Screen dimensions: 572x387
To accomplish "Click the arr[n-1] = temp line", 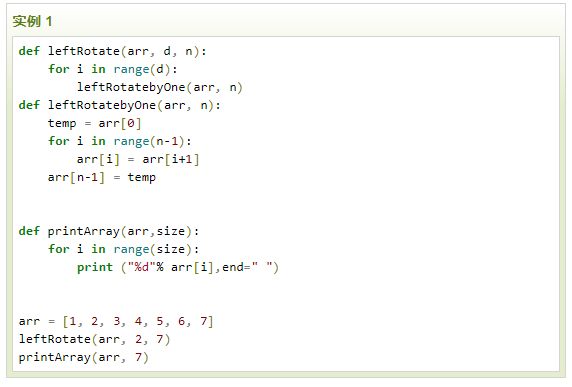I will click(x=102, y=177).
